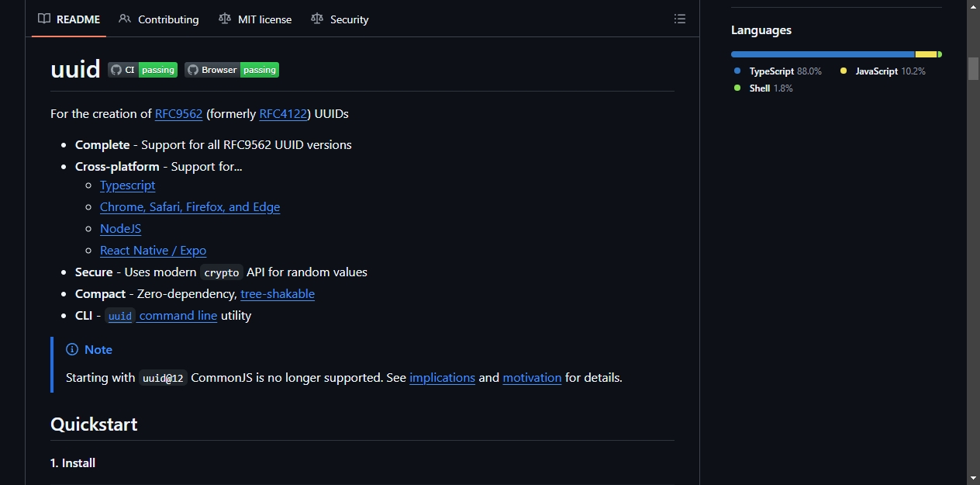Click the scales icon on Security tab
This screenshot has height=485, width=980.
click(317, 19)
